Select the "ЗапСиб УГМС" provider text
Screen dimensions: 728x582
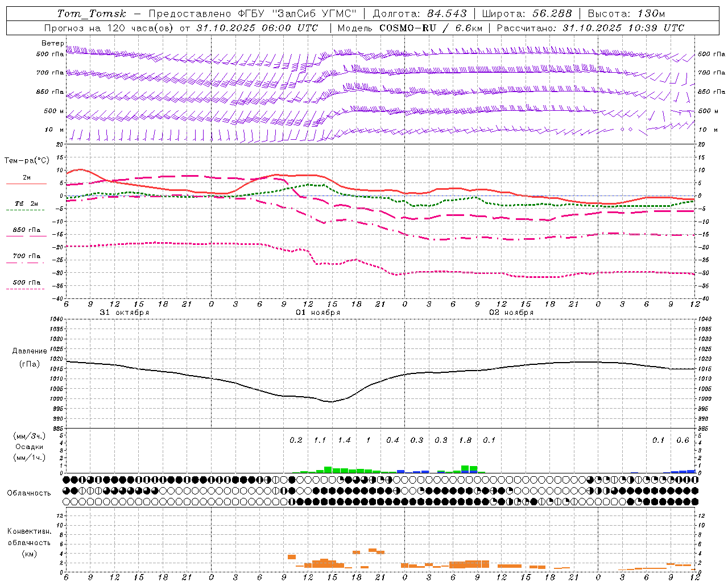tap(313, 14)
